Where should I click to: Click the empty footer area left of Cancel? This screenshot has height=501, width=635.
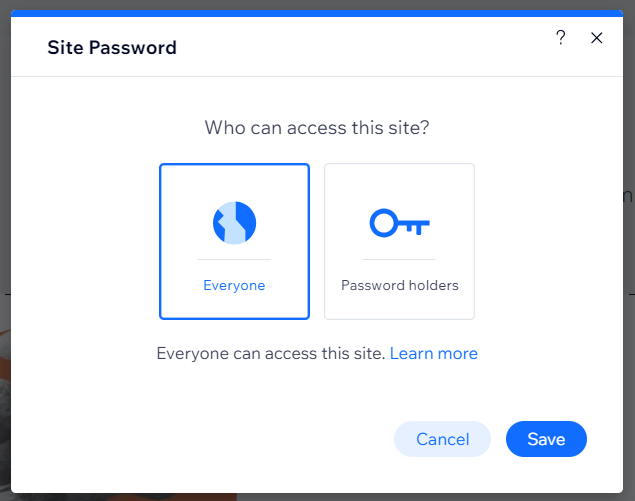click(x=200, y=439)
